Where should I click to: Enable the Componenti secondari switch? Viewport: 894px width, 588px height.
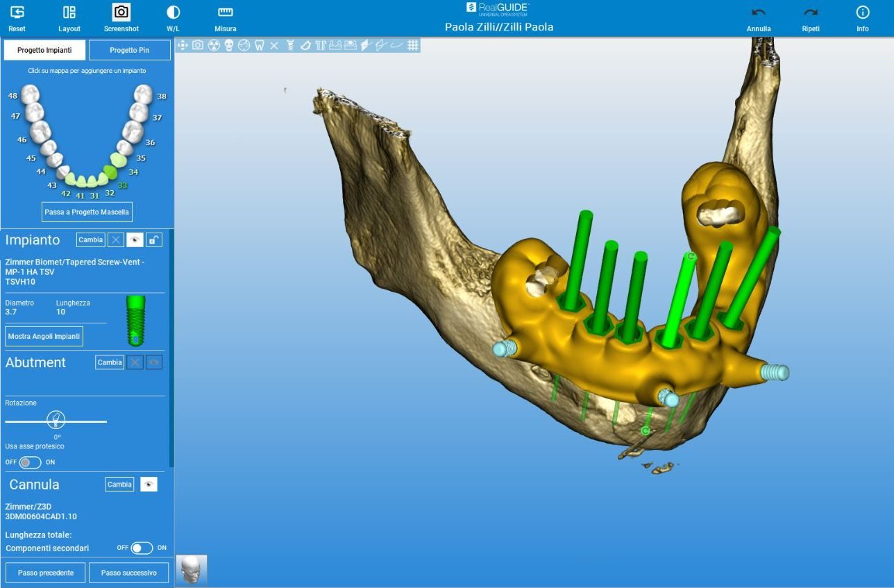point(142,548)
